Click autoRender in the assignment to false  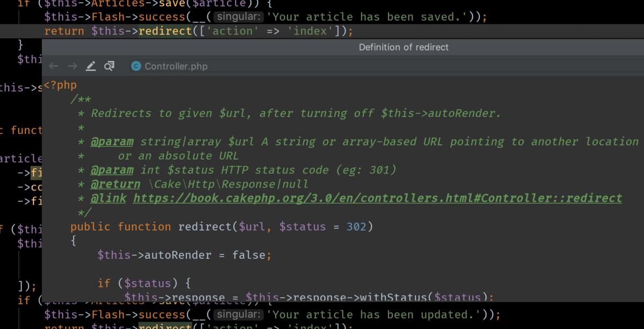178,255
